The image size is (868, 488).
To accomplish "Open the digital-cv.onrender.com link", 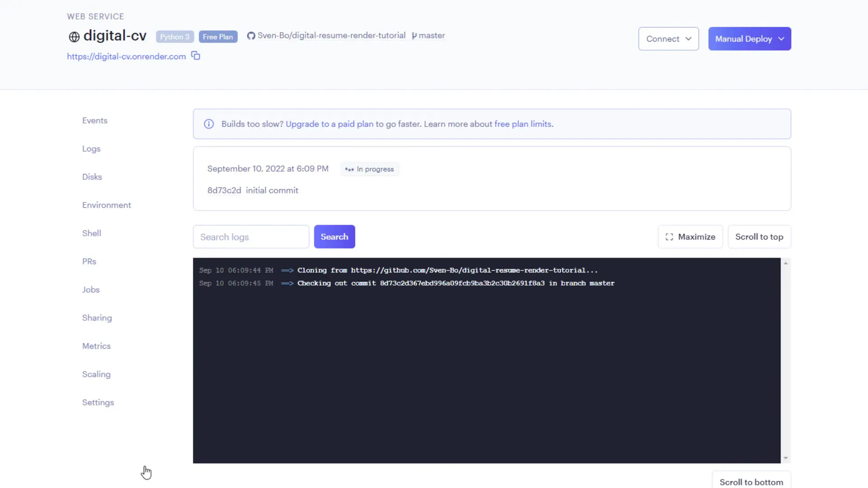I will point(126,56).
